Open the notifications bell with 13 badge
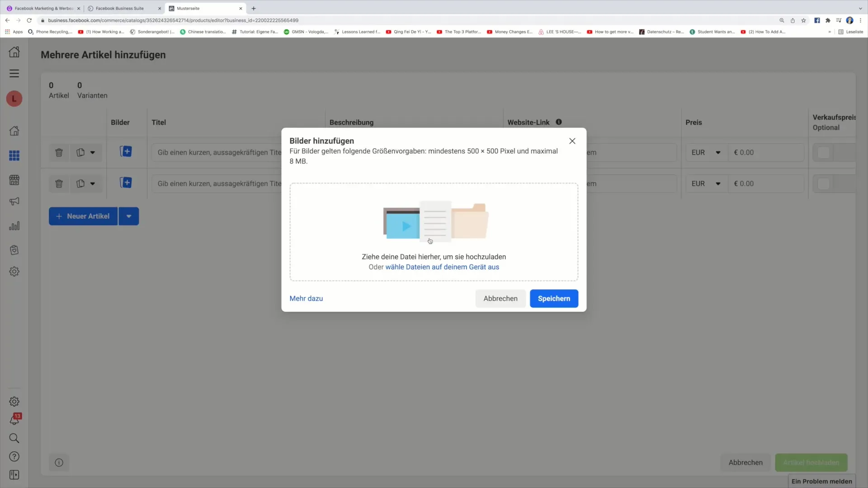The width and height of the screenshot is (868, 488). click(x=14, y=420)
